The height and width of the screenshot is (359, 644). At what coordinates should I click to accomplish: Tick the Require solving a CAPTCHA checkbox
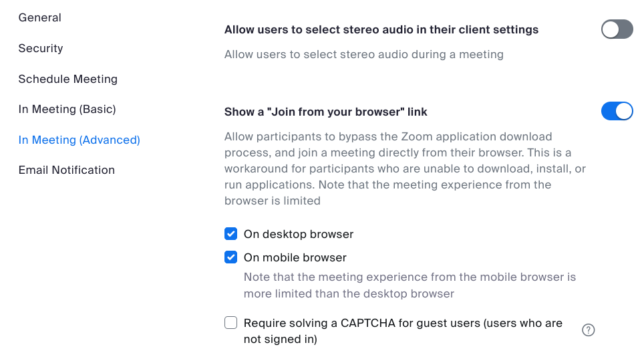231,323
